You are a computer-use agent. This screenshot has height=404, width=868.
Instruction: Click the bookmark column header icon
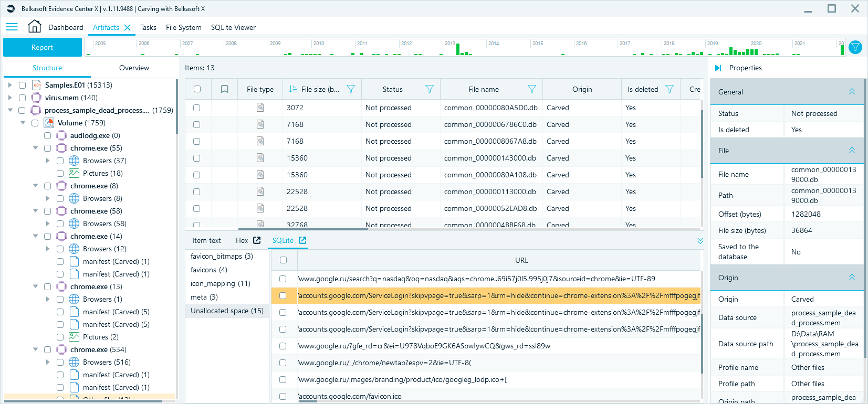[224, 89]
